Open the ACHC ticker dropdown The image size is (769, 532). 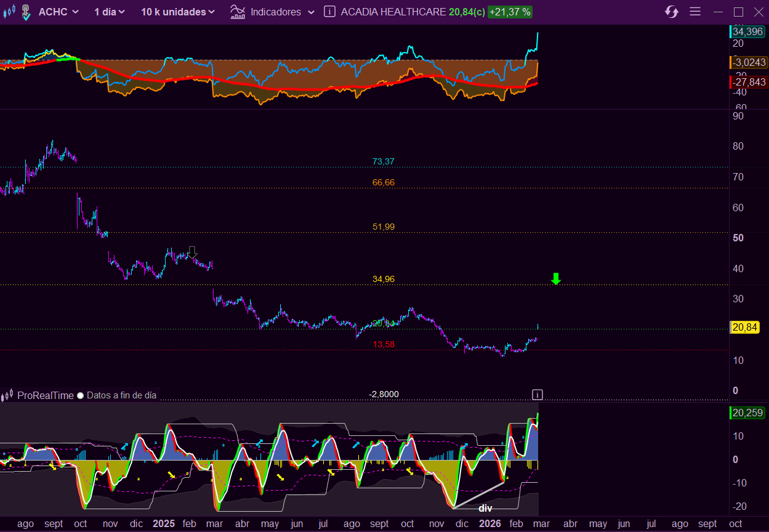[x=58, y=12]
